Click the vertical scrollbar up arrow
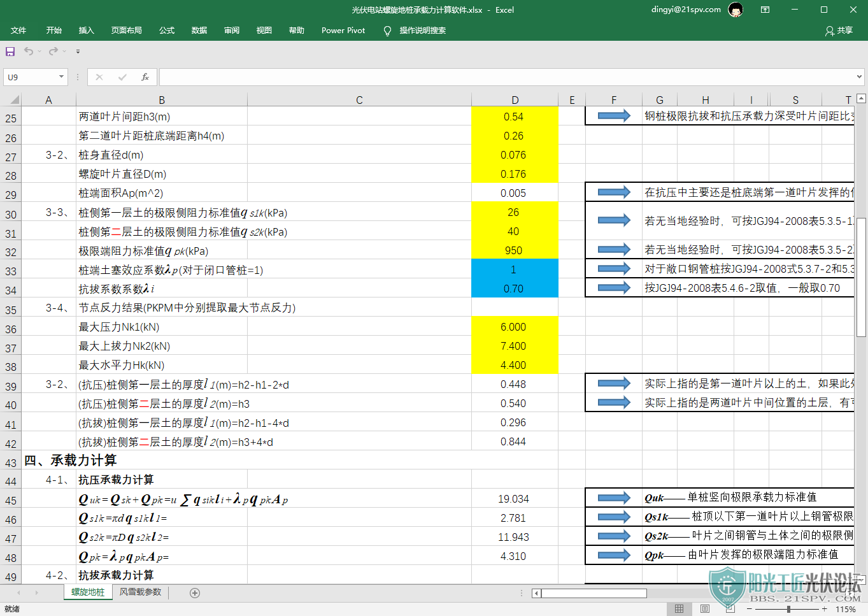Viewport: 868px width, 616px height. tap(861, 99)
